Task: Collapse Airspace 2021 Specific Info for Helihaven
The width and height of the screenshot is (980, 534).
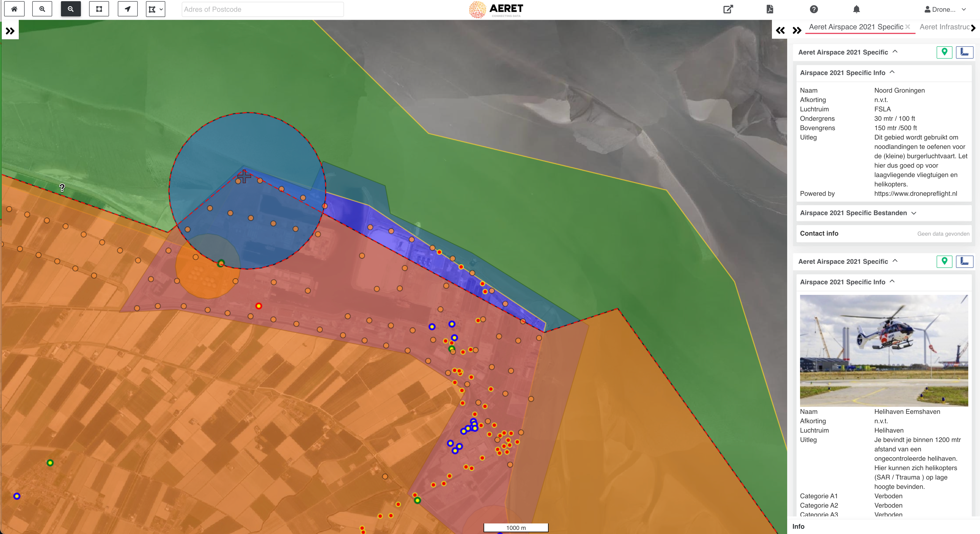Action: pos(892,281)
